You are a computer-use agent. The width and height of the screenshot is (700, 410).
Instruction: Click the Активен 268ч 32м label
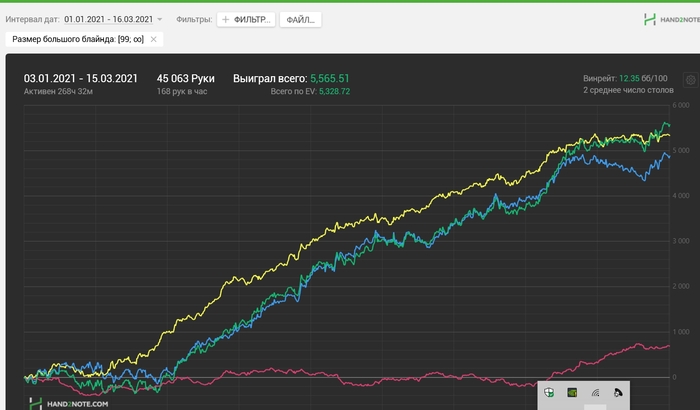point(58,92)
